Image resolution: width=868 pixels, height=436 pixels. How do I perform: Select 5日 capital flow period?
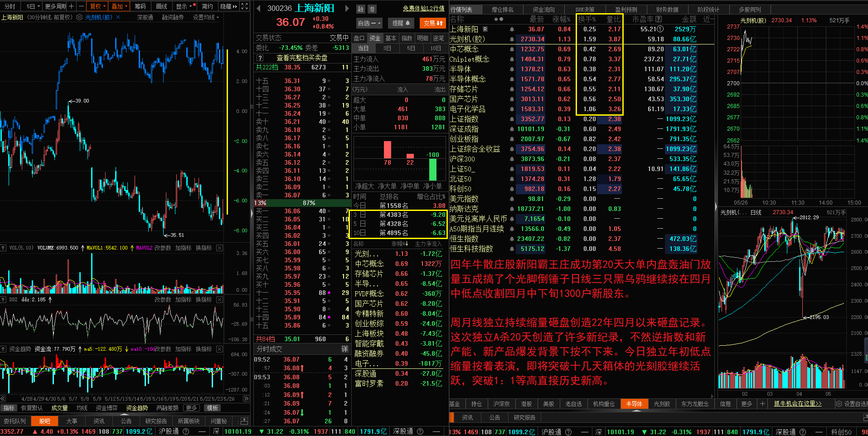[x=411, y=48]
